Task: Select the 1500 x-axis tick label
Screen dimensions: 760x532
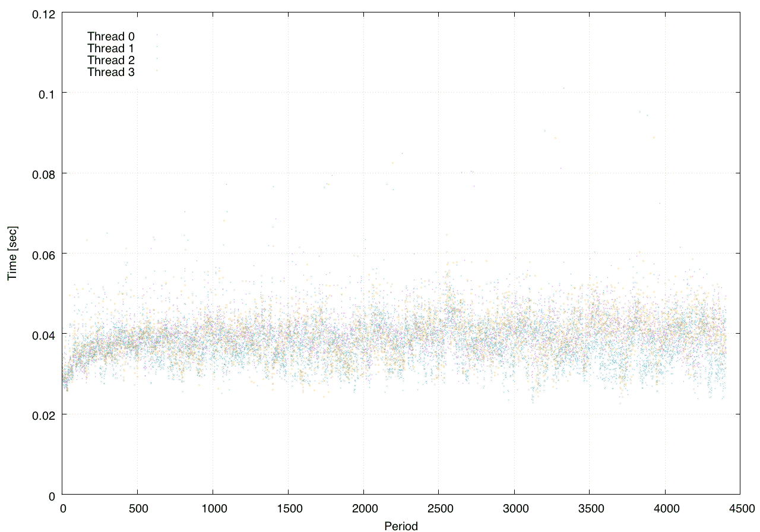Action: (288, 509)
